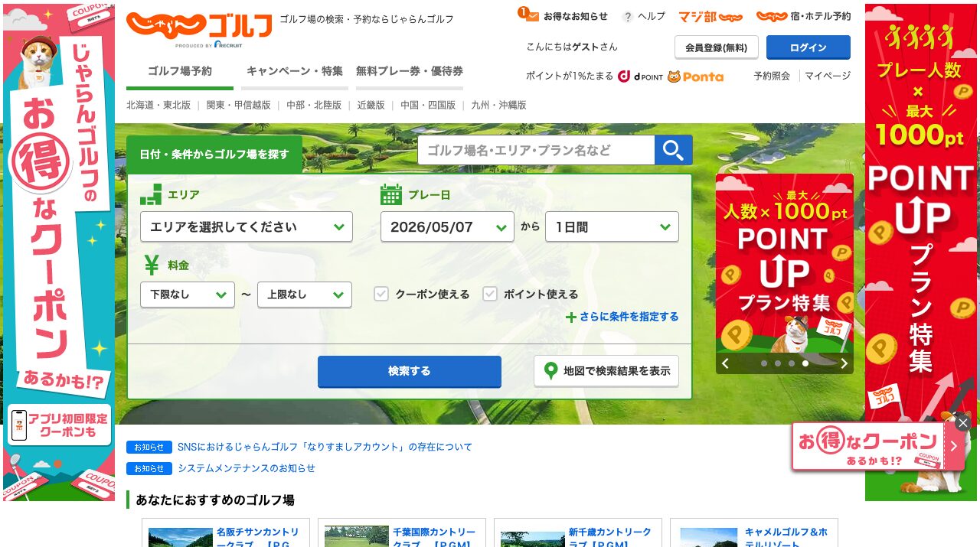Viewport: 980px width, 547px height.
Task: Close the floating coupon popup
Action: [963, 422]
